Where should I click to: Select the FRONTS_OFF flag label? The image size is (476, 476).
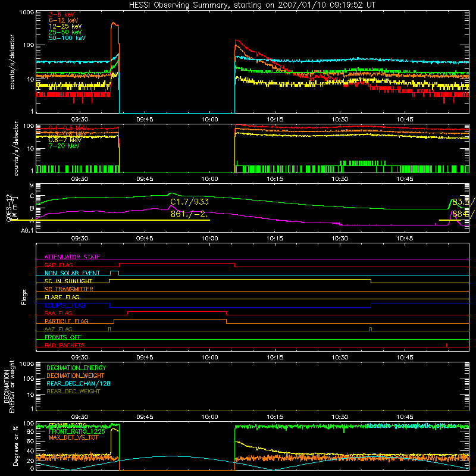click(x=62, y=337)
